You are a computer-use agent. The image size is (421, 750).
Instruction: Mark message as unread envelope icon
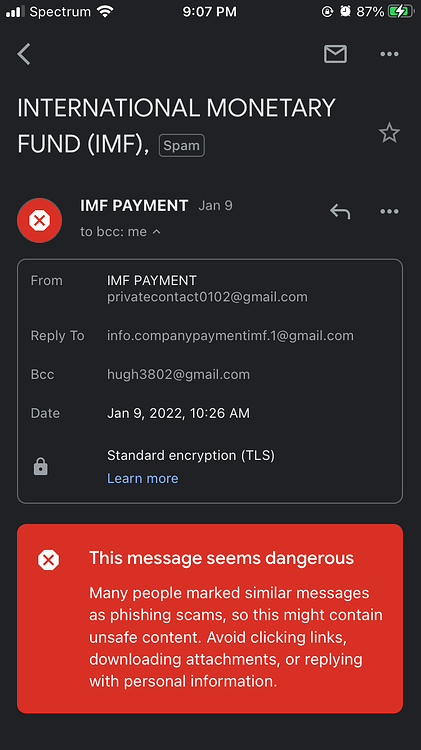(x=335, y=54)
